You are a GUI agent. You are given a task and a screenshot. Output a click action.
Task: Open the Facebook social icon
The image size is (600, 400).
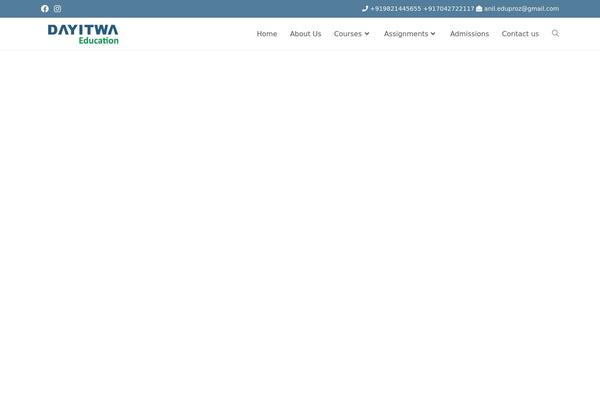coord(45,9)
